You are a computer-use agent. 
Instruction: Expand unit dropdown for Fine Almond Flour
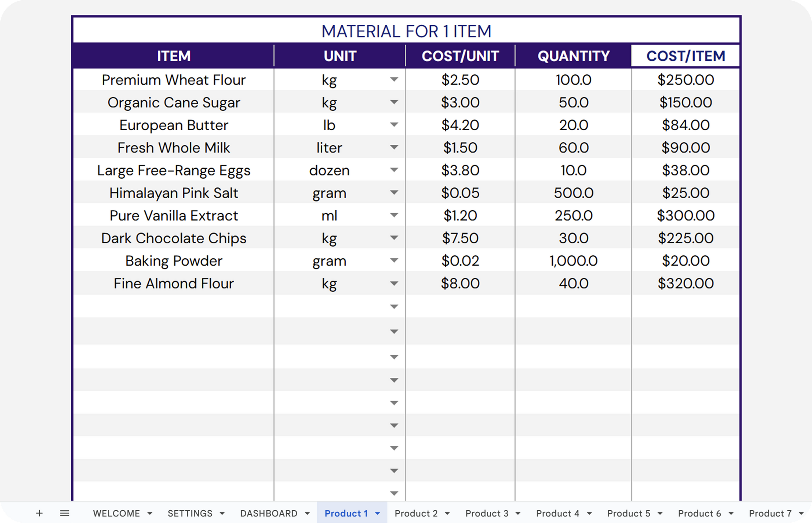pyautogui.click(x=394, y=283)
